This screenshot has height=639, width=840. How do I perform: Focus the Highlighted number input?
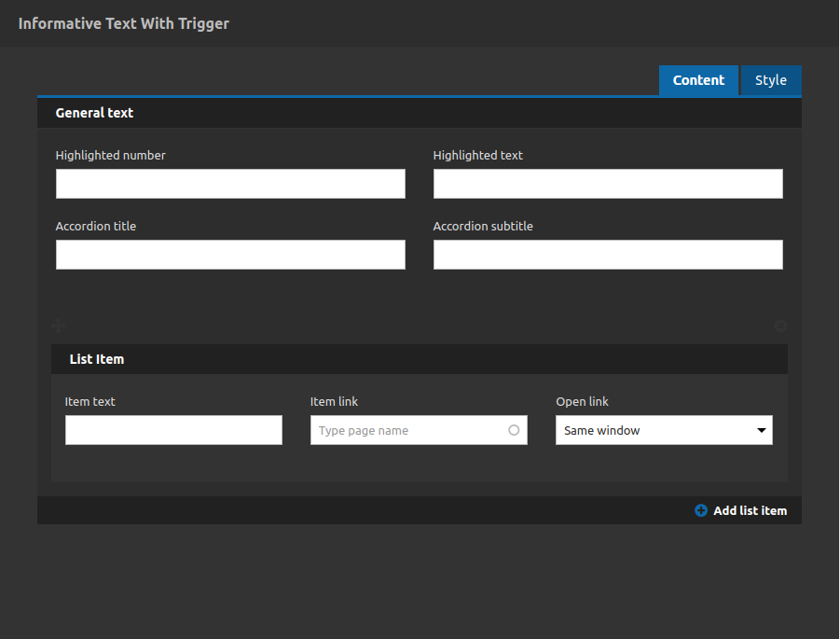point(230,184)
